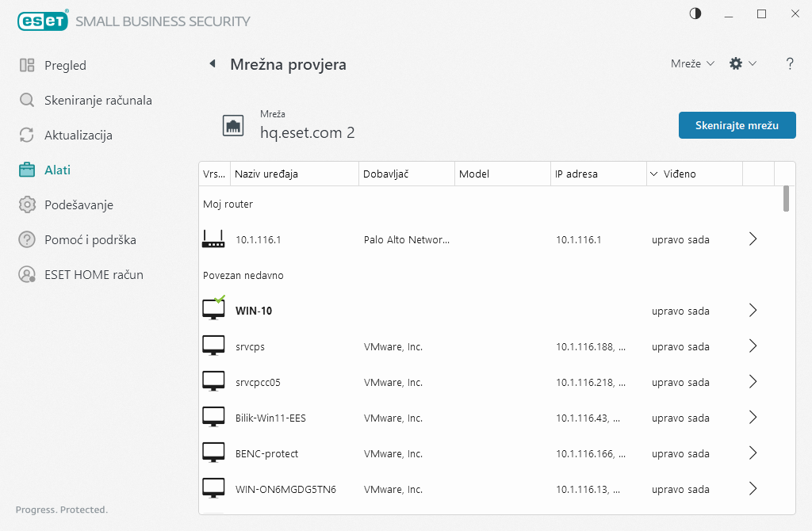Open help via the question mark icon
The height and width of the screenshot is (531, 812).
click(790, 64)
